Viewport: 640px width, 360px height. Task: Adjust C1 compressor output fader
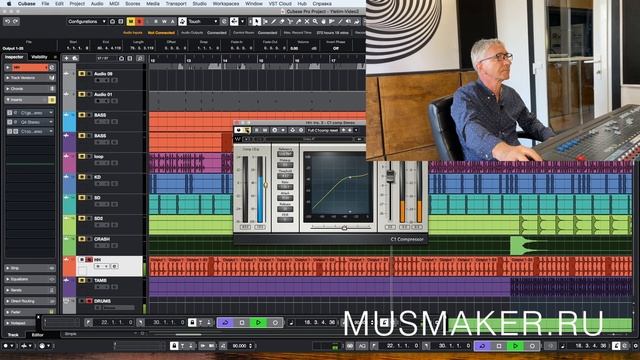point(390,176)
